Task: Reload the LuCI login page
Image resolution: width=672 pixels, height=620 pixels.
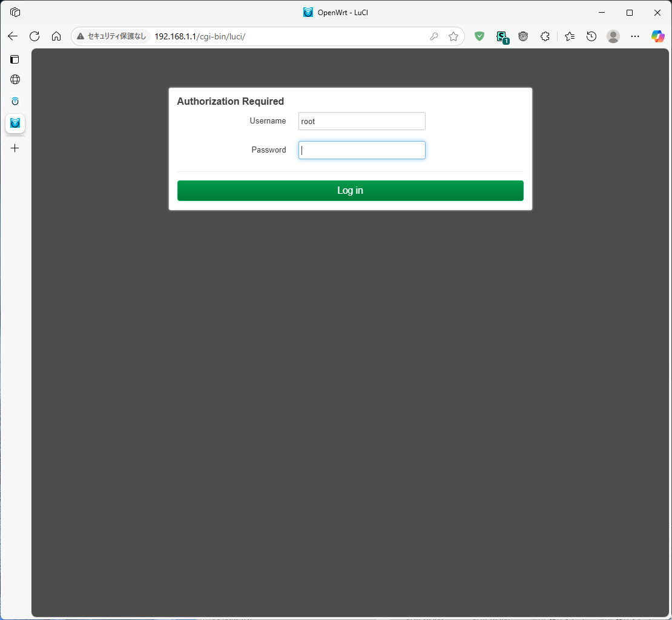Action: pyautogui.click(x=35, y=36)
